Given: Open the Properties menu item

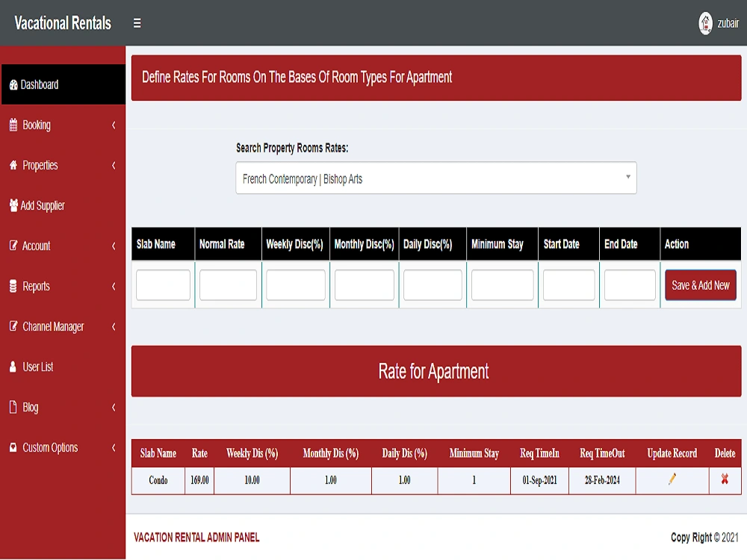Looking at the screenshot, I should tap(63, 165).
